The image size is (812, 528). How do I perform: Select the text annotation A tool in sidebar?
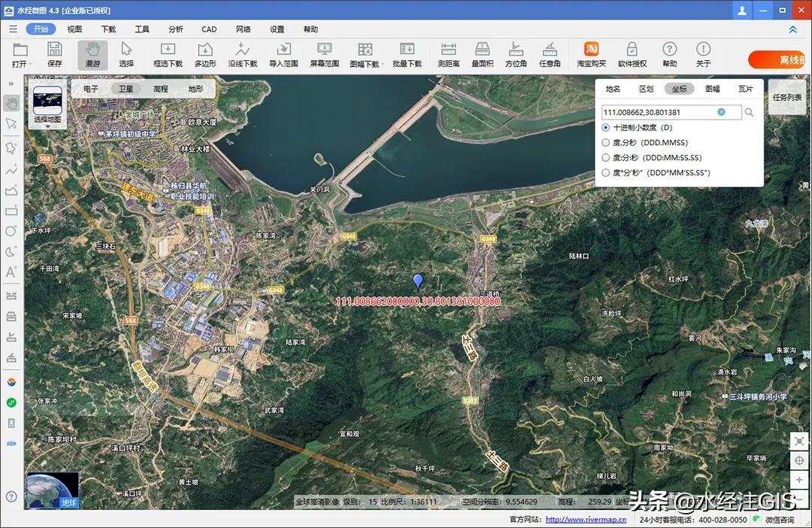[x=11, y=272]
